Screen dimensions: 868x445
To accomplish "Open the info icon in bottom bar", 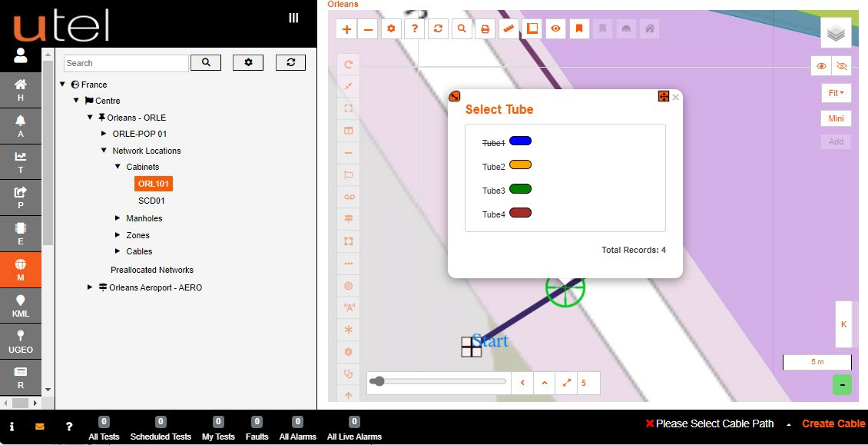I will 12,427.
